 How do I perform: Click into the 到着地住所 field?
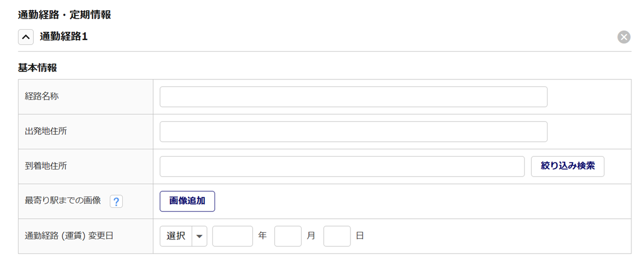(342, 166)
